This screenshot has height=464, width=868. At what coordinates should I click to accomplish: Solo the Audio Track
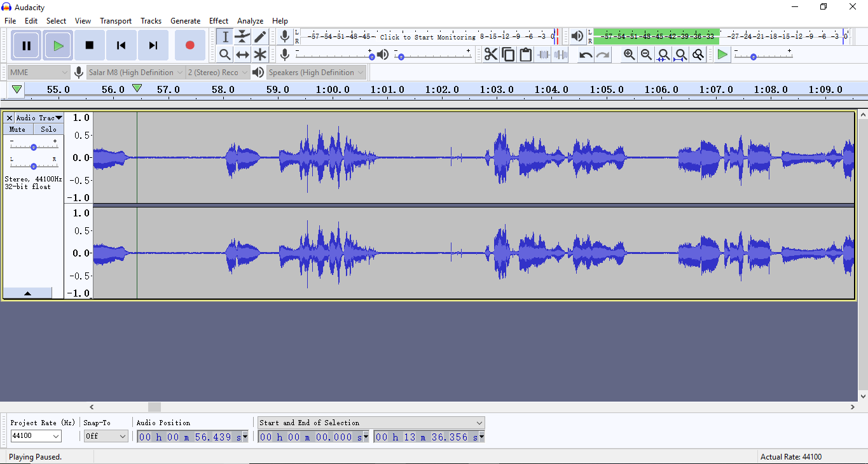click(48, 129)
